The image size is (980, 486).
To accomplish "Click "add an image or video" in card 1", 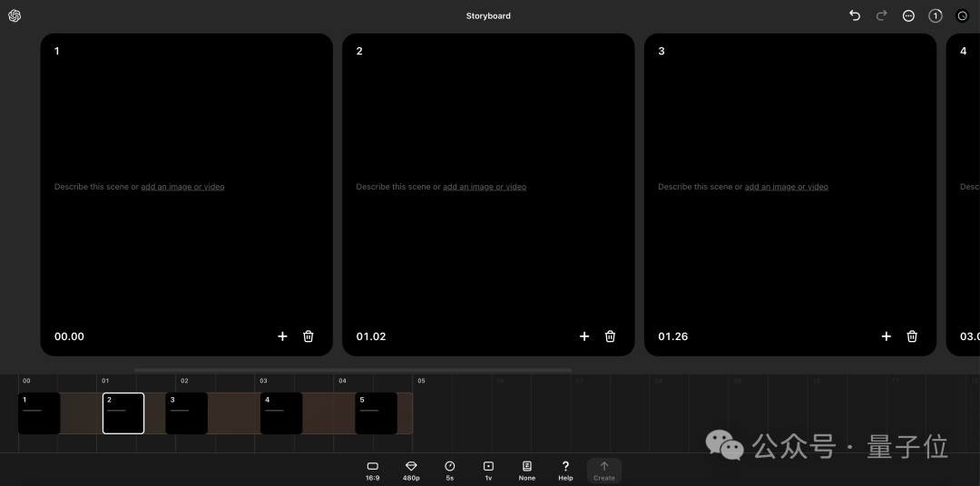I will click(x=182, y=187).
